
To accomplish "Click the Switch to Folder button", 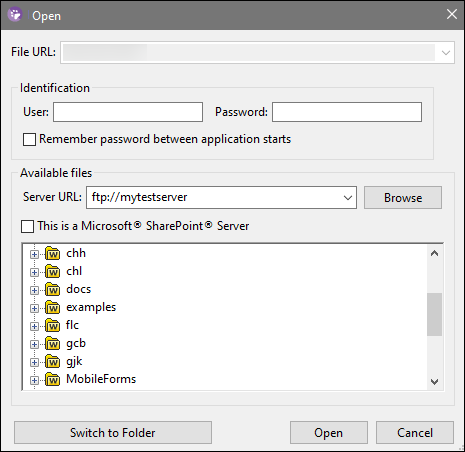I will tap(113, 433).
